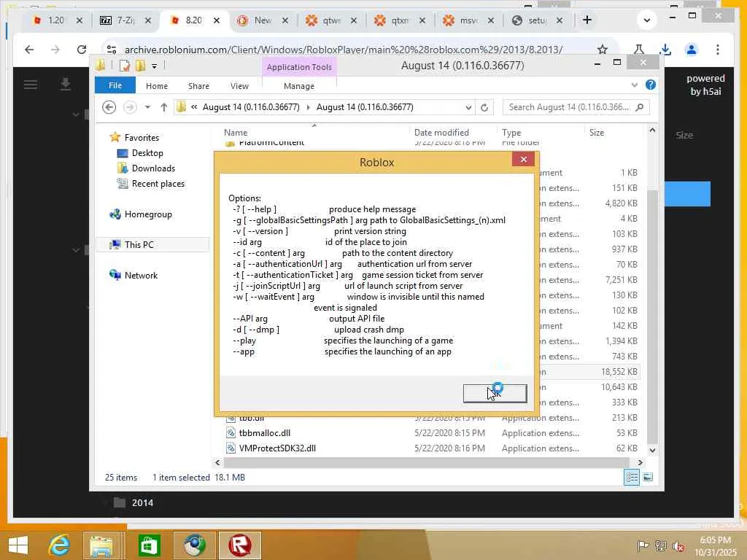Screen dimensions: 747x560
Task: Switch to the setup browser tab
Action: pyautogui.click(x=537, y=20)
